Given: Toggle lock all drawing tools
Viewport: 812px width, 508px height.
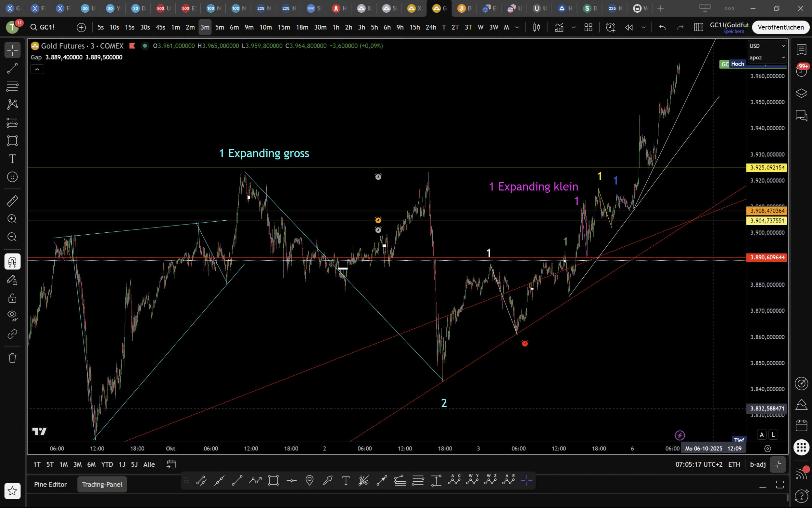Looking at the screenshot, I should [12, 298].
